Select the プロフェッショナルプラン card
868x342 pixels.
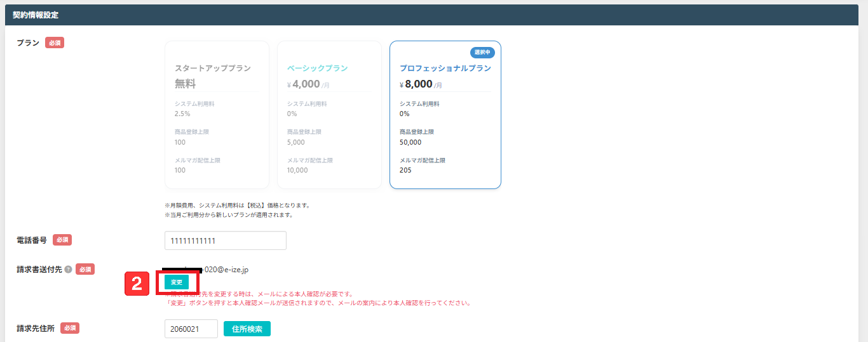tap(445, 115)
